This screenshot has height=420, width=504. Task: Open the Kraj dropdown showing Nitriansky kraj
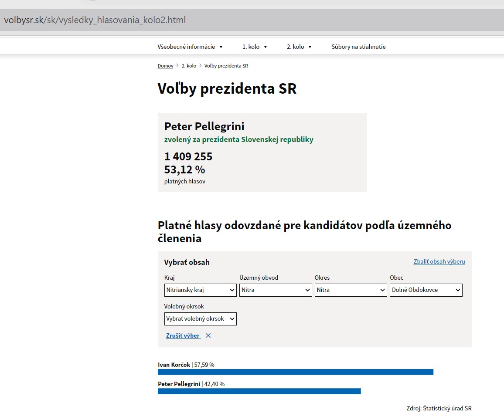[x=200, y=290]
